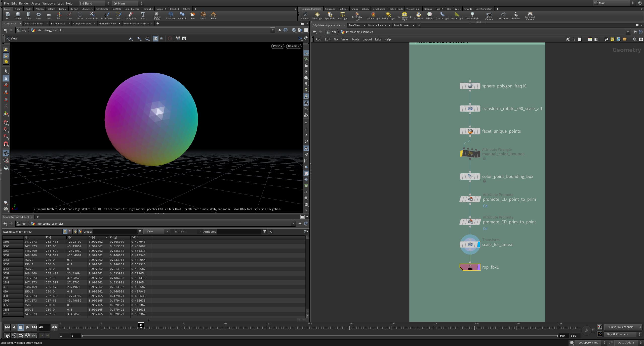Screen dimensions: 644x346
Task: Toggle audio mute speaker button in playbar
Action: [14, 335]
